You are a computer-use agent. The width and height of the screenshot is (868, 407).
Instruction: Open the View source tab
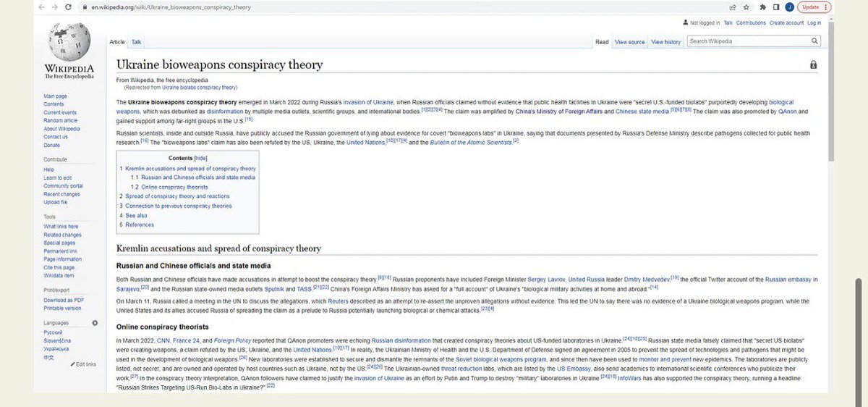click(629, 42)
